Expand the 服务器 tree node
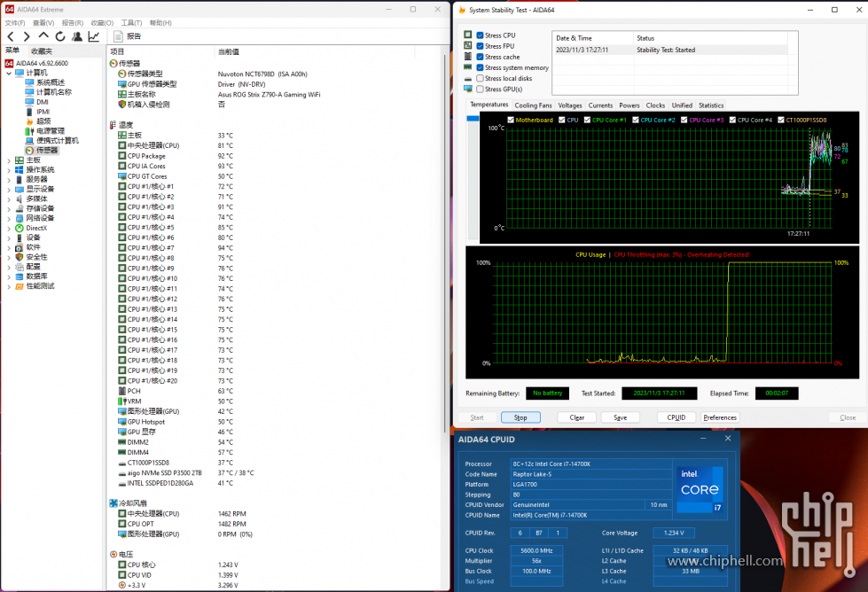Viewport: 868px width, 592px height. pos(9,180)
